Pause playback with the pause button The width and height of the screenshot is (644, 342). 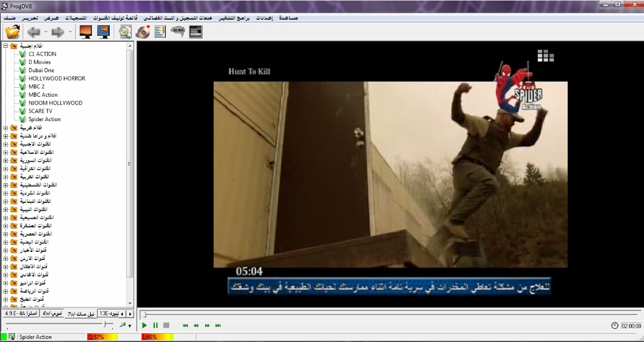156,325
